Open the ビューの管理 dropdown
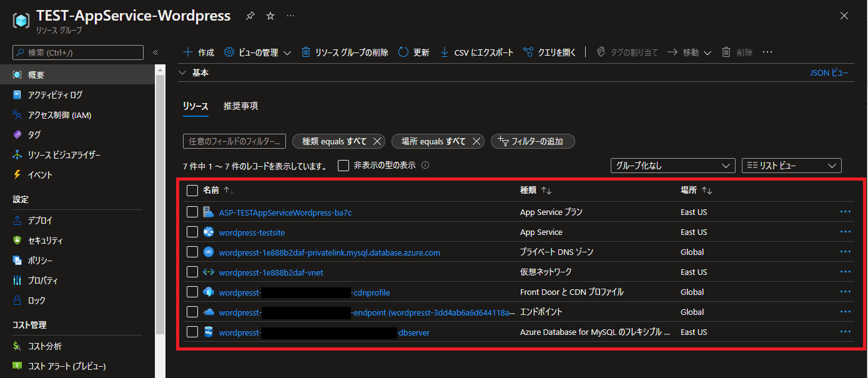 coord(258,52)
